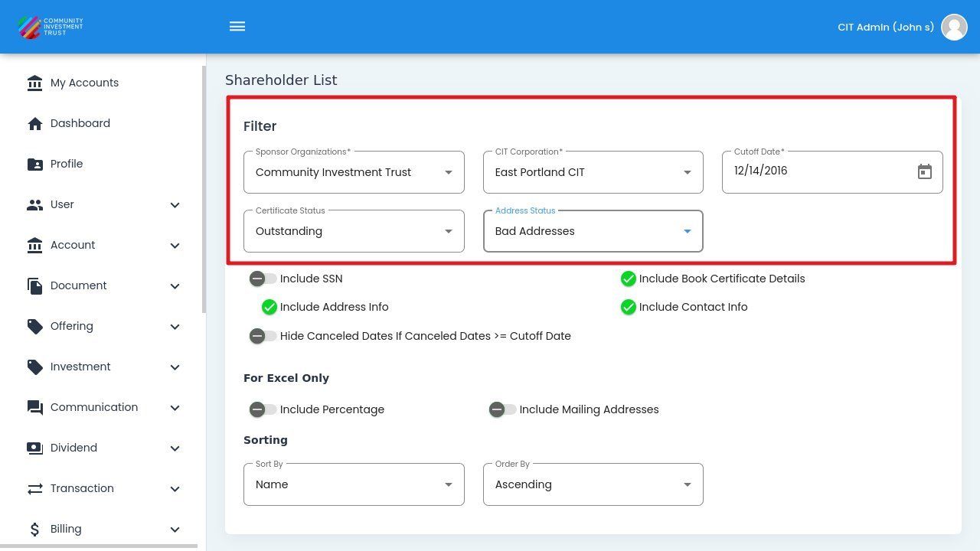
Task: Open calendar picker for Cutoff Date
Action: [924, 172]
